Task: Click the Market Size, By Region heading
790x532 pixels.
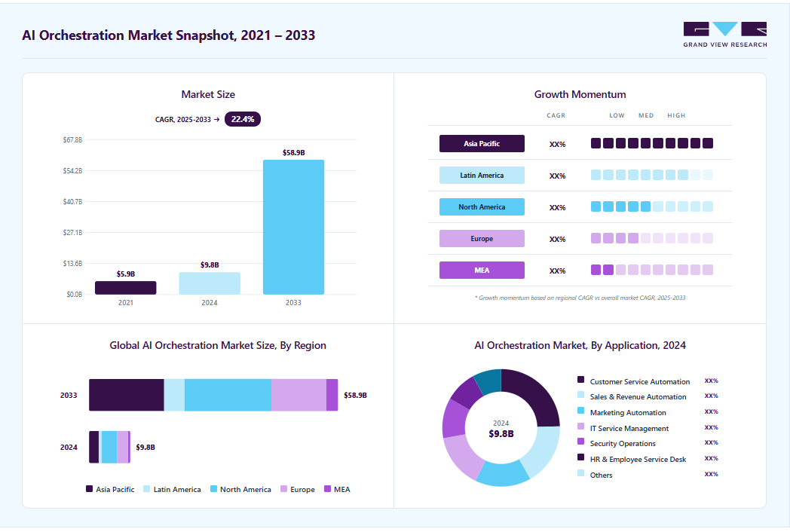Action: (218, 346)
